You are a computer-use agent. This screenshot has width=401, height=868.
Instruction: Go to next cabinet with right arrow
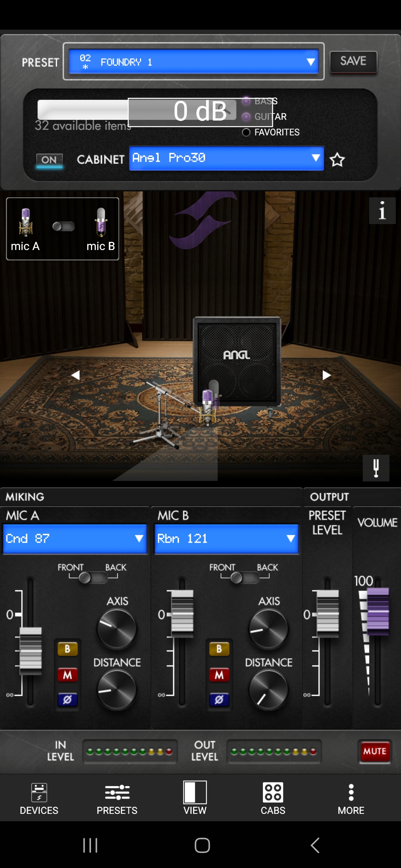point(326,375)
